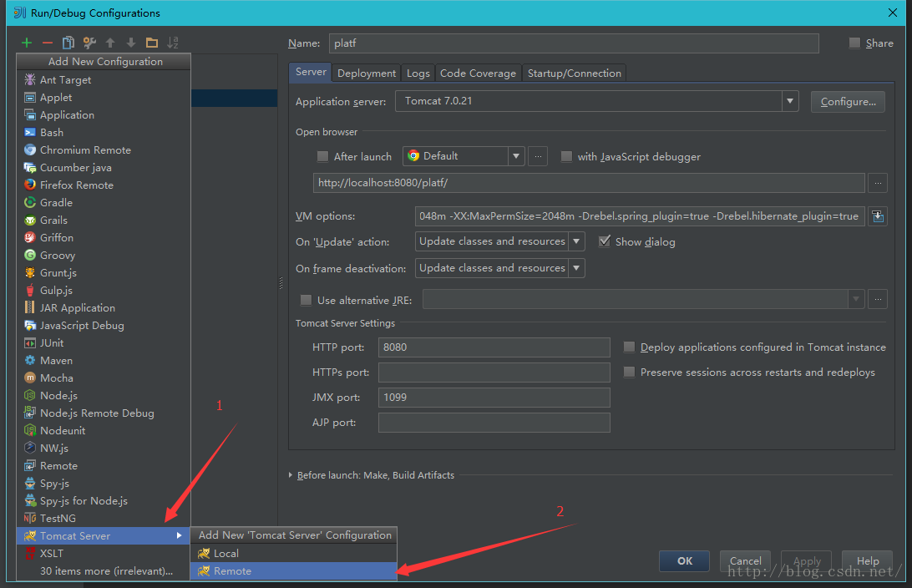Enable After launch browser checkbox
912x588 pixels.
(x=322, y=156)
